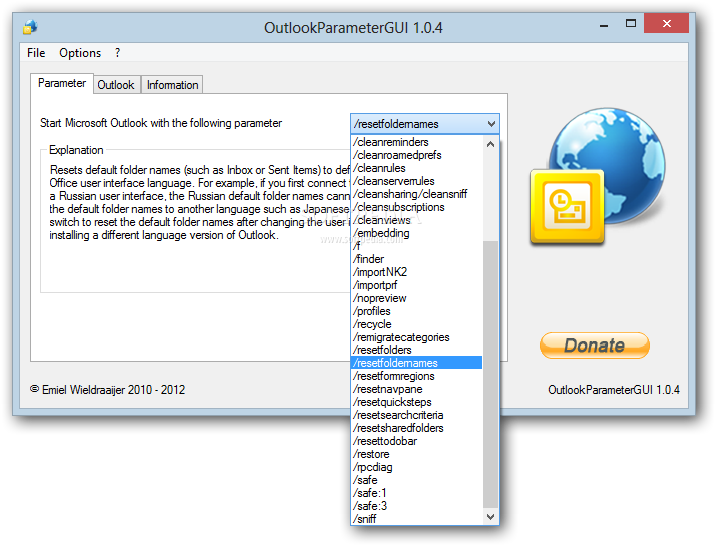716x546 pixels.
Task: Select /embedding parameter
Action: point(416,233)
